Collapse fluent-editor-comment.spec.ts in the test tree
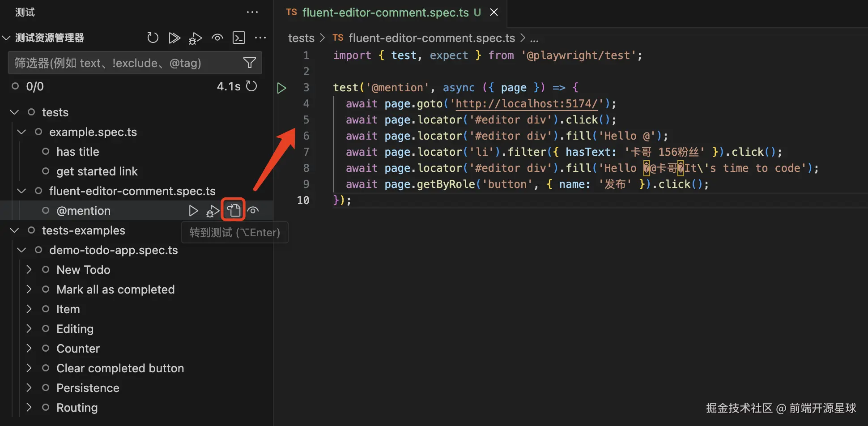Screen dimensions: 868x426 point(21,191)
